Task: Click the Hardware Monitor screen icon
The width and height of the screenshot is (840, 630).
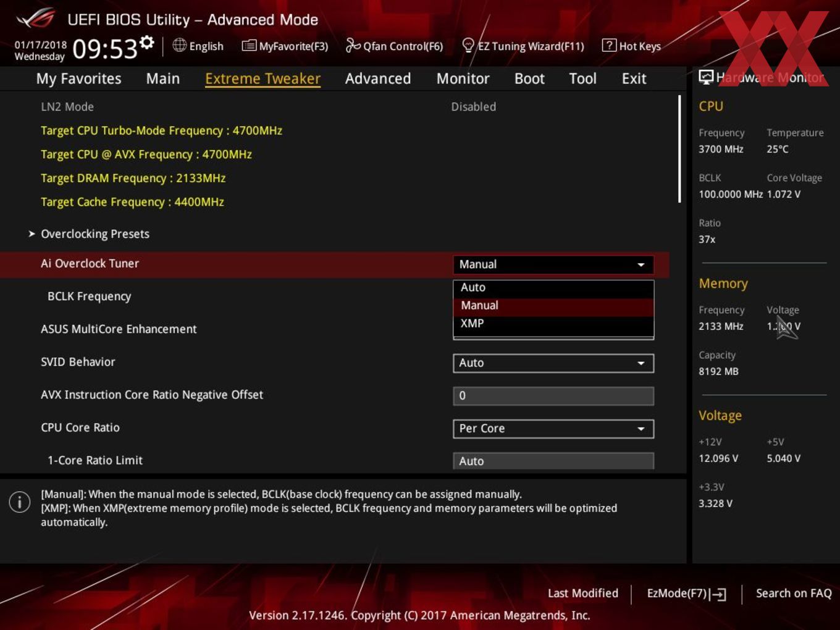Action: pyautogui.click(x=705, y=77)
